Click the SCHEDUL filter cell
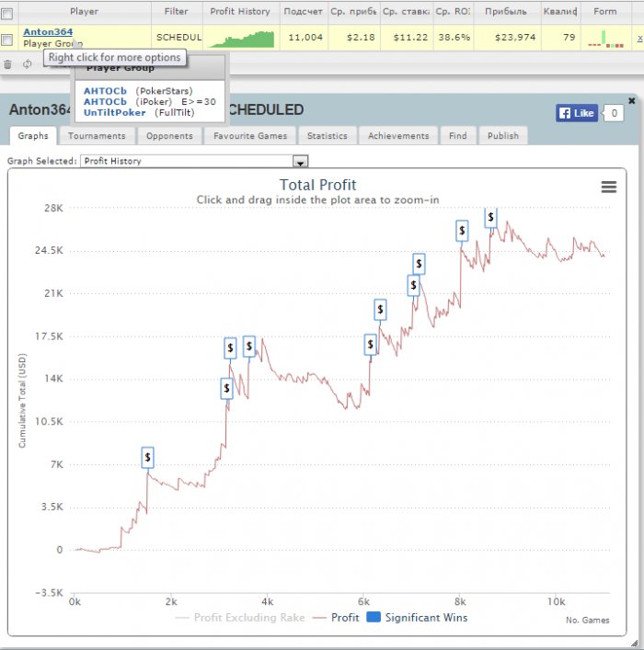This screenshot has width=644, height=650. point(178,38)
